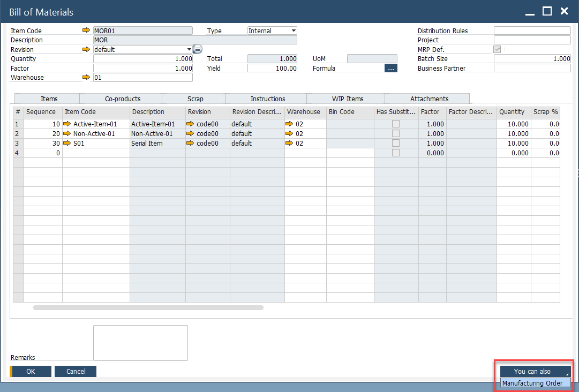
Task: Open the Type dropdown showing Internal
Action: [x=293, y=31]
